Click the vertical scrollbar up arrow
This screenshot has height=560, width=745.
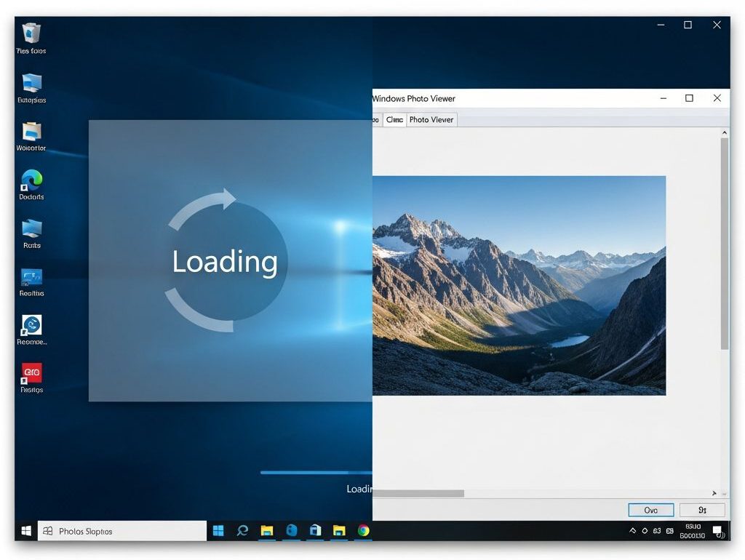point(724,133)
